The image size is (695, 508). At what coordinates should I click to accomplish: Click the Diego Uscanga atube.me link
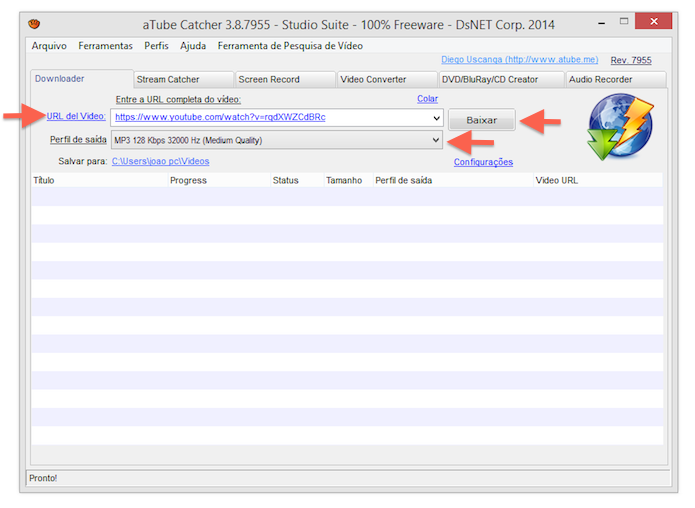pyautogui.click(x=519, y=59)
